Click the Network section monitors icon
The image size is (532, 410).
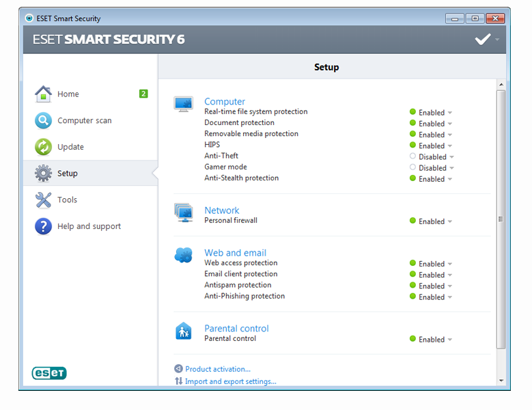[184, 213]
